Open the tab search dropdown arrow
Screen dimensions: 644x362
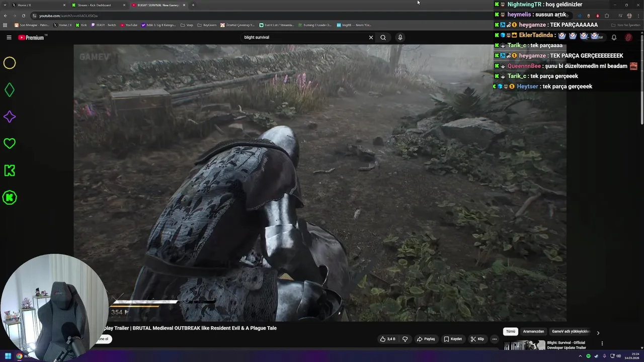(x=4, y=5)
